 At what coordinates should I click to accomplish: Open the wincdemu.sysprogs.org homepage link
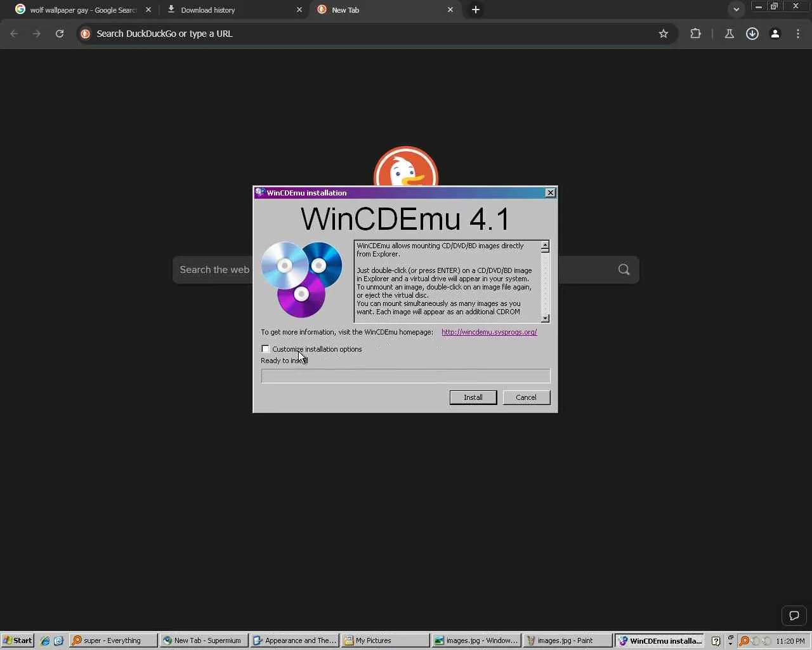[489, 332]
